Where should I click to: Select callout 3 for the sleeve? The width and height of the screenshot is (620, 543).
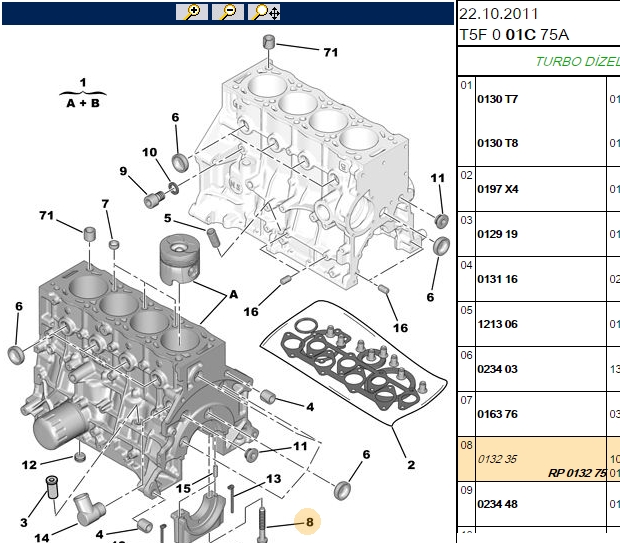pos(24,522)
